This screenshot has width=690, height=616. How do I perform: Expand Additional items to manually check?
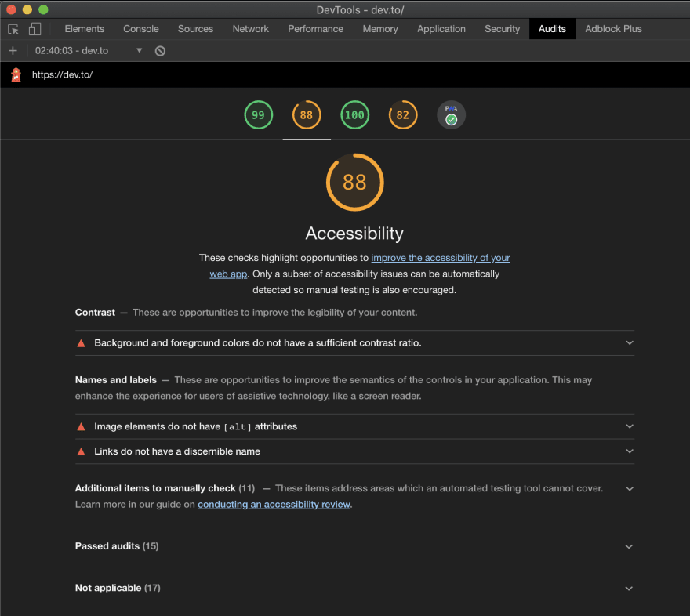click(630, 489)
